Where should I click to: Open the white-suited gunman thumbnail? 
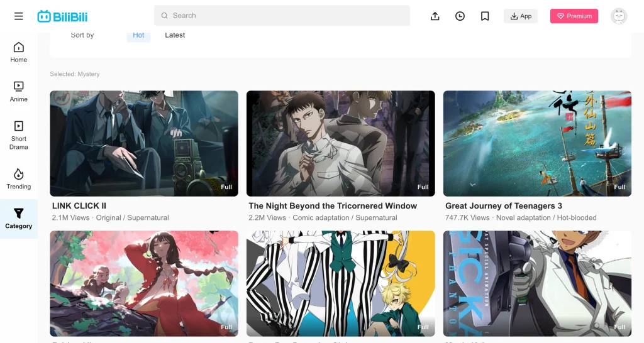point(537,283)
